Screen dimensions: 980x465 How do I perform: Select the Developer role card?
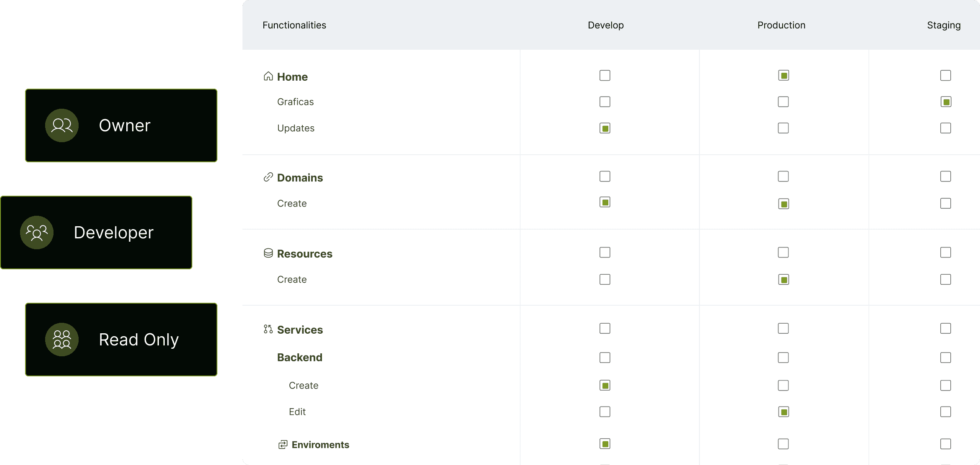pos(96,232)
